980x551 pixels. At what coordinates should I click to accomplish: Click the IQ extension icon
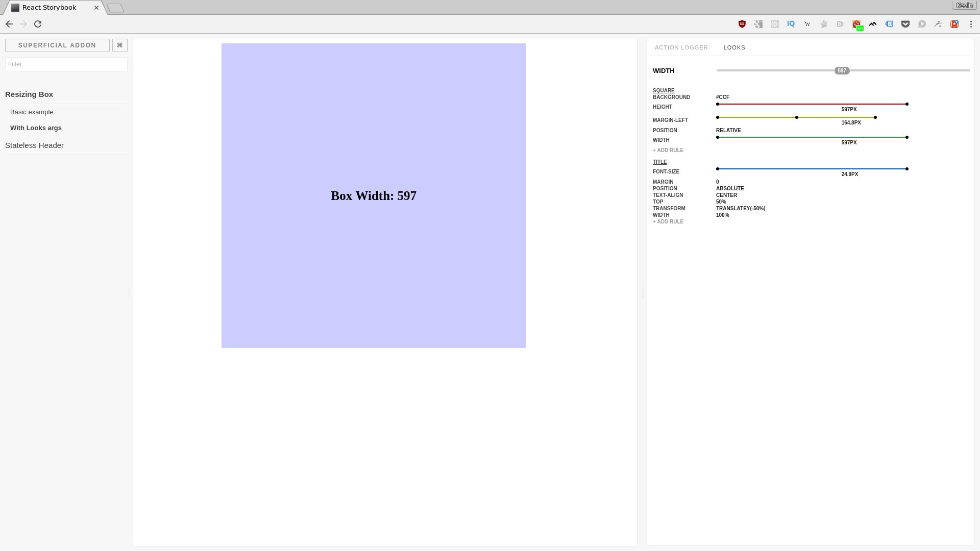tap(791, 24)
